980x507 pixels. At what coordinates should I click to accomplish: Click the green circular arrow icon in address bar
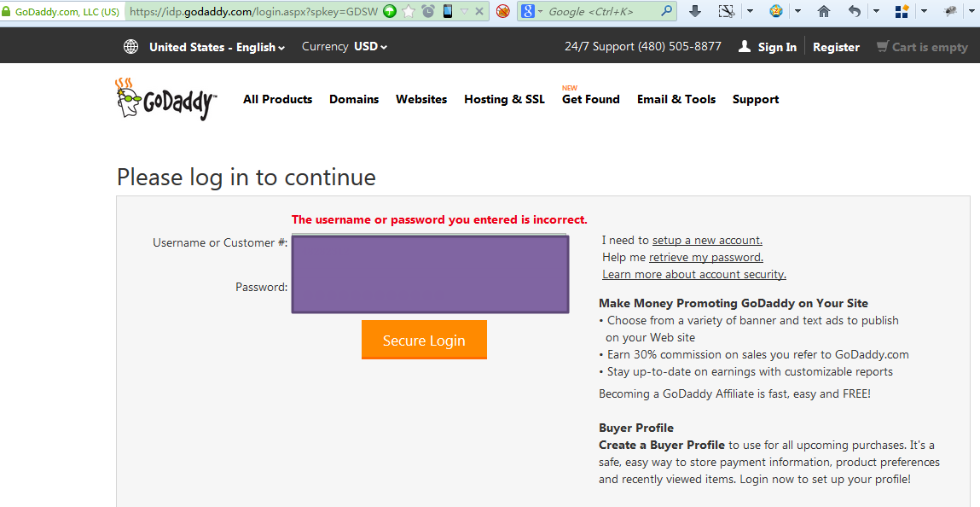[390, 11]
